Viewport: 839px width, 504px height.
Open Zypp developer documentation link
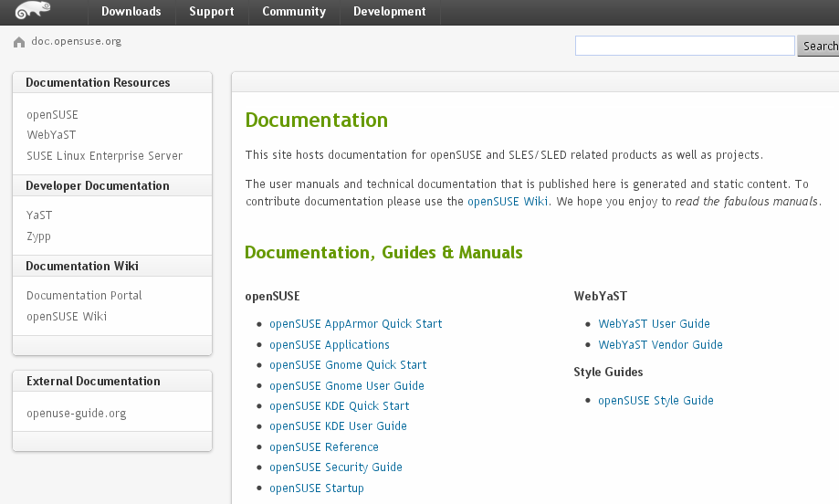[x=38, y=236]
